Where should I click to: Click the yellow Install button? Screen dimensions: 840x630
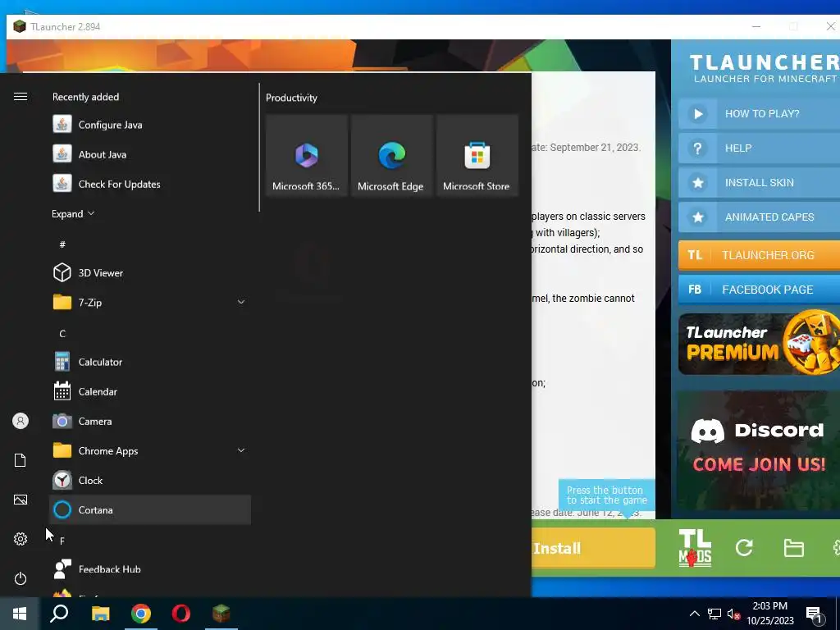[x=593, y=548]
